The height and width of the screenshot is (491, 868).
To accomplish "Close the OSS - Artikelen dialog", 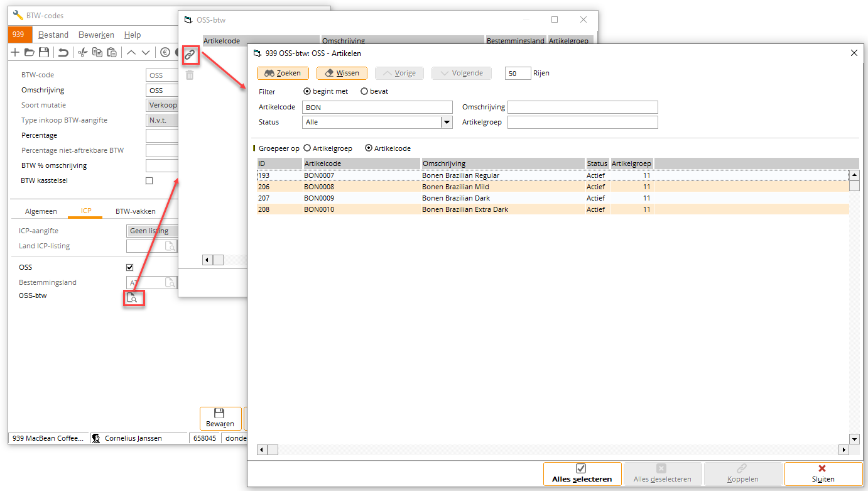I will coord(854,53).
